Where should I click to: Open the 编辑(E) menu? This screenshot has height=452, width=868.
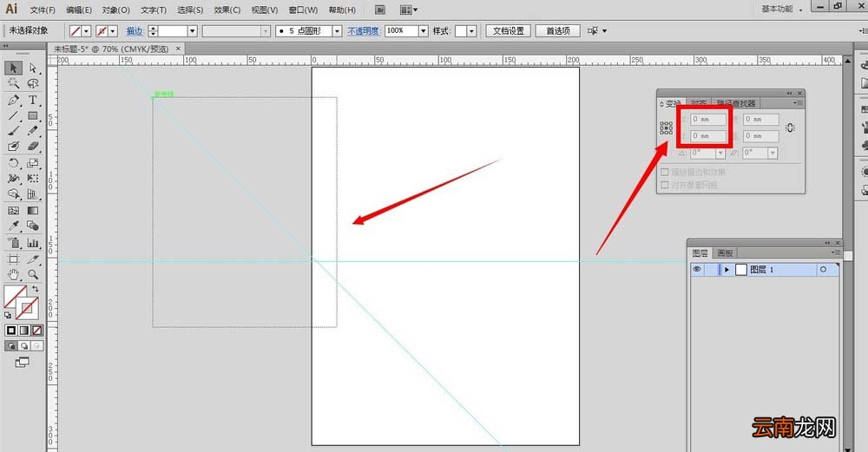tap(79, 10)
